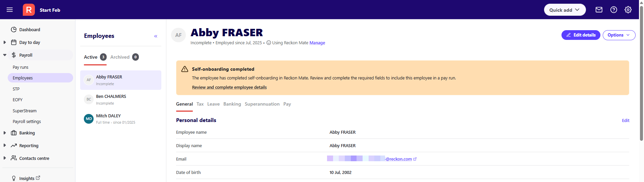Open the hamburger navigation menu
The width and height of the screenshot is (644, 182).
[x=10, y=10]
